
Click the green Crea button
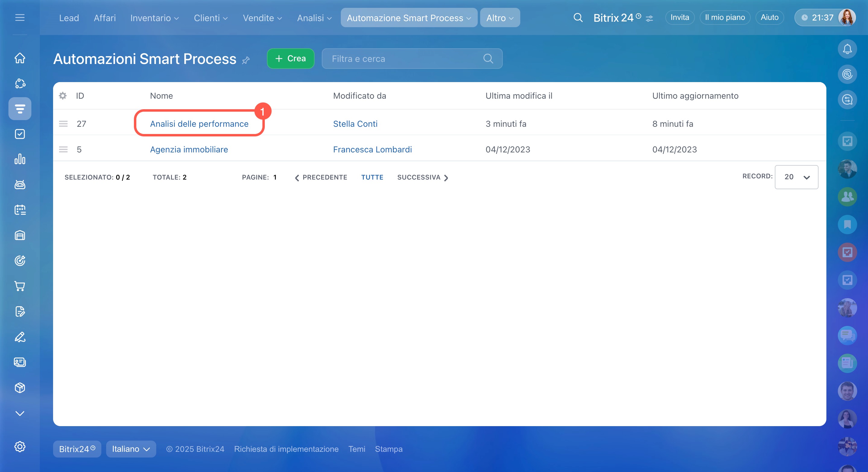coord(290,59)
